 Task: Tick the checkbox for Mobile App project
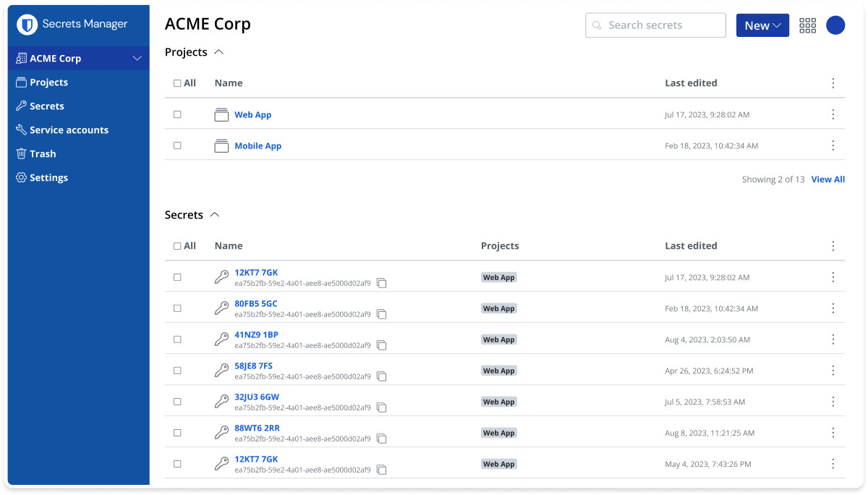point(178,145)
